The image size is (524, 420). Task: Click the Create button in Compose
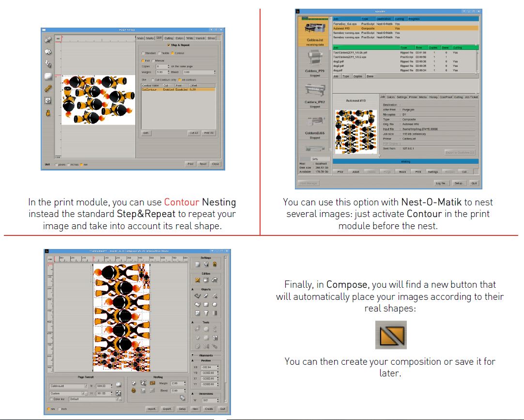tap(209, 409)
